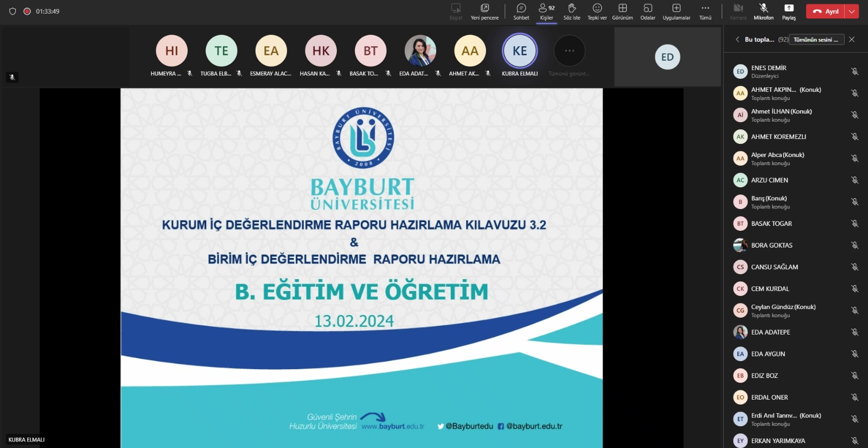The height and width of the screenshot is (448, 868).
Task: Click the shared Bayburt Üniversitesi slide
Action: click(x=361, y=268)
